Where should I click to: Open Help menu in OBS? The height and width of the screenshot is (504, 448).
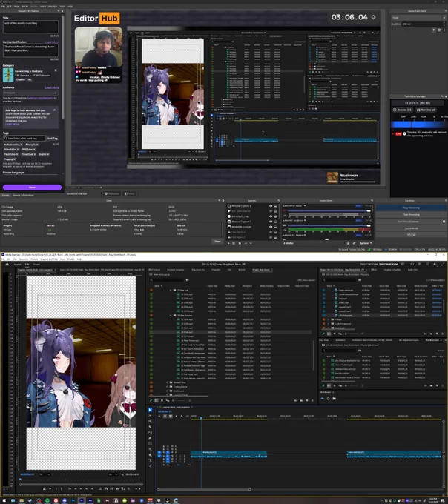click(x=70, y=6)
